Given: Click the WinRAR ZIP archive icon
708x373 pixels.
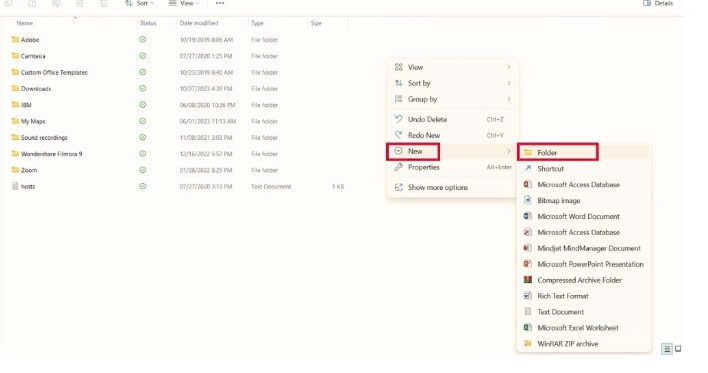Looking at the screenshot, I should pos(528,344).
